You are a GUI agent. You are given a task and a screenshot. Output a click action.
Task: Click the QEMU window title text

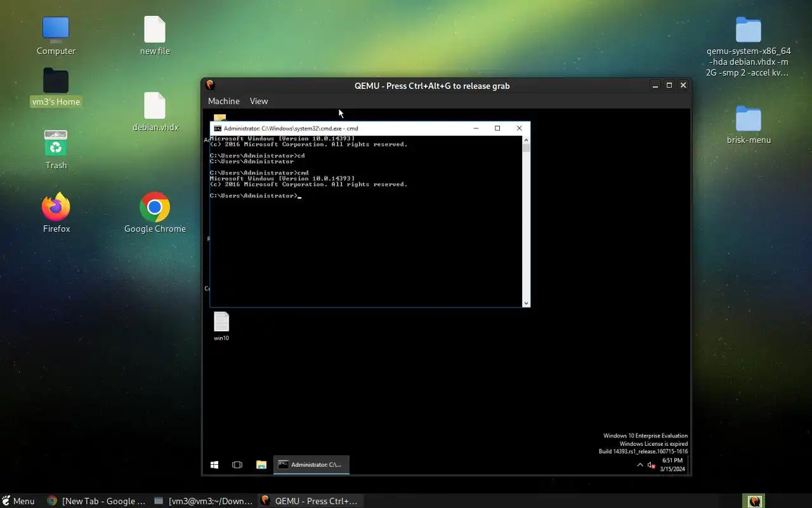(432, 86)
